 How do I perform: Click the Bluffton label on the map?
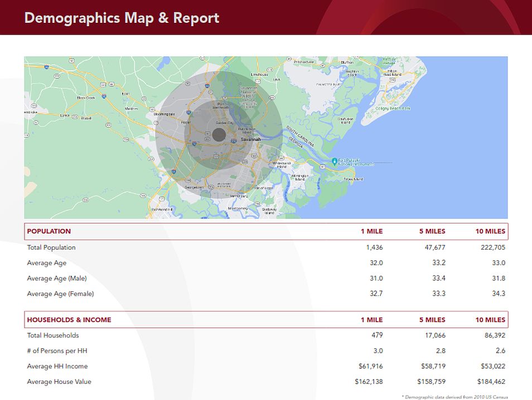coord(347,62)
